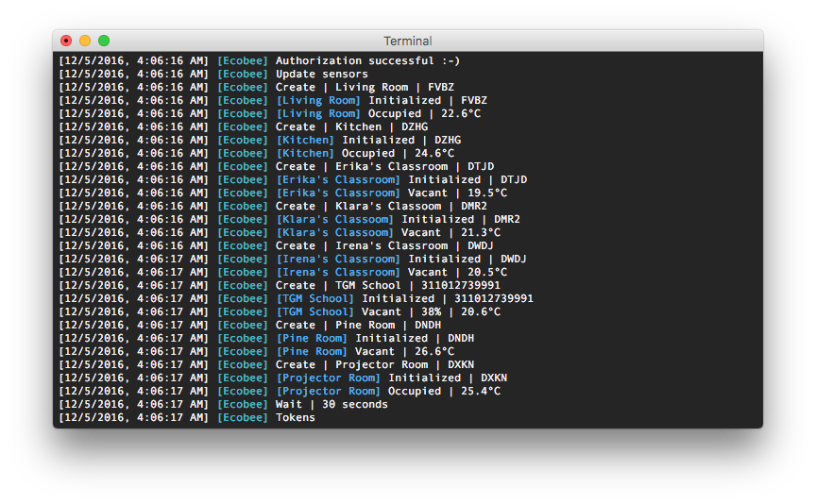Click 'Create | Projector Room | DXKN' text
This screenshot has width=816, height=504.
[375, 364]
